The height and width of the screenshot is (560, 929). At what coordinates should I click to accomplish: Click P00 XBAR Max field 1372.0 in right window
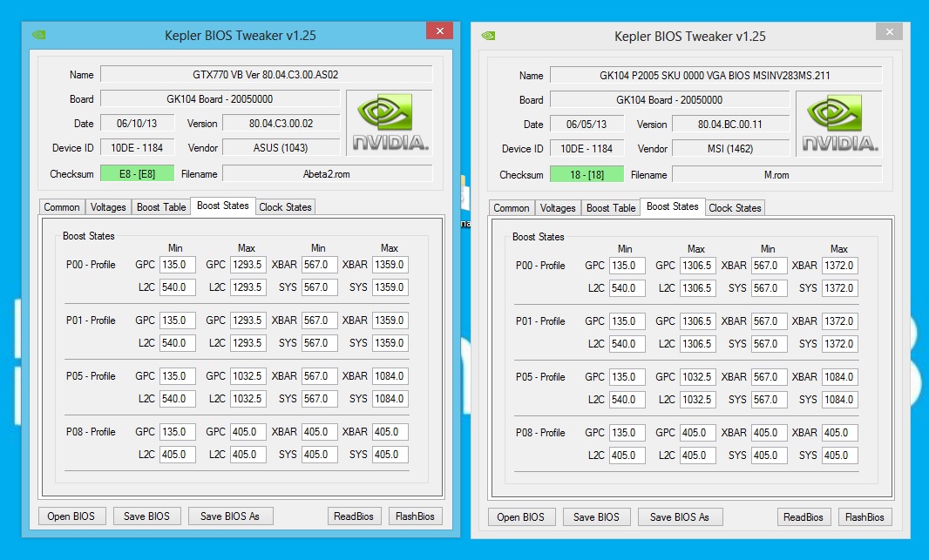coord(839,266)
